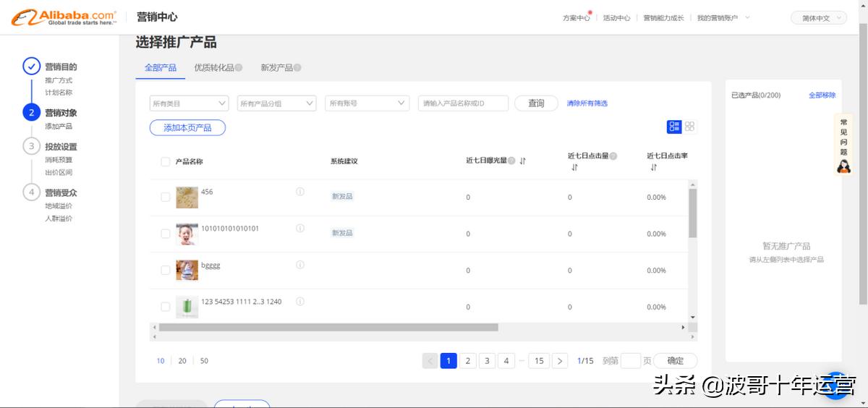The width and height of the screenshot is (868, 408).
Task: Open product thumbnail of 456
Action: [187, 197]
